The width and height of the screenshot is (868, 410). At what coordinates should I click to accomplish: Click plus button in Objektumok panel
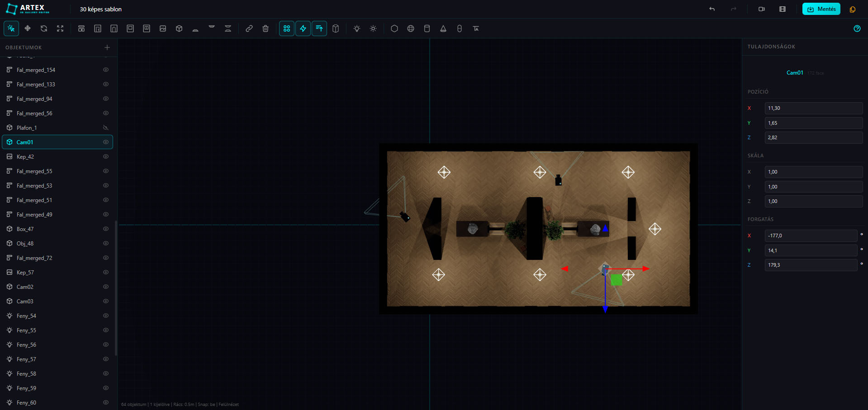(x=107, y=47)
